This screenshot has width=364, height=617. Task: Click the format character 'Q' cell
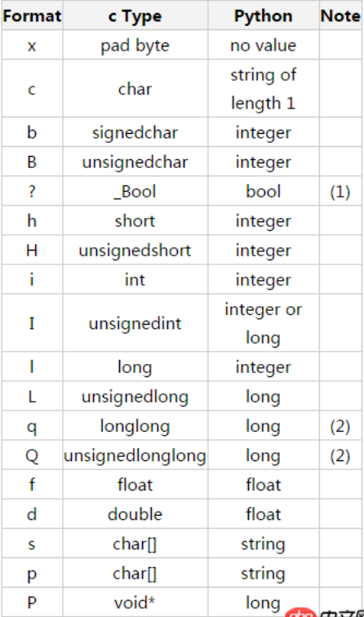pos(32,455)
